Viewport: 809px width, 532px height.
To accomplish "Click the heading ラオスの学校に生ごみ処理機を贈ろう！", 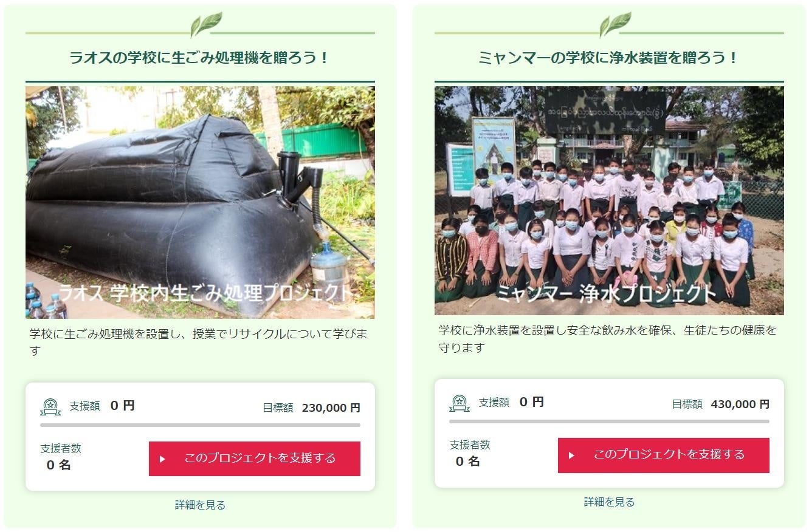I will (x=200, y=58).
